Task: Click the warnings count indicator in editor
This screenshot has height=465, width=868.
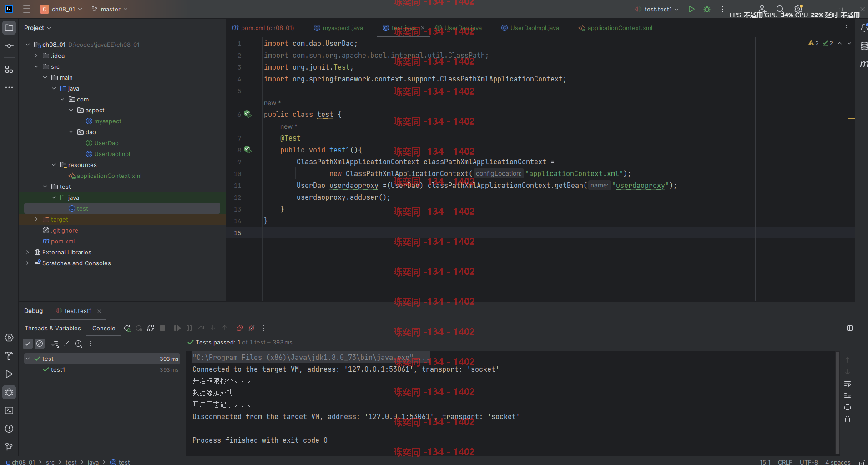Action: coord(813,43)
